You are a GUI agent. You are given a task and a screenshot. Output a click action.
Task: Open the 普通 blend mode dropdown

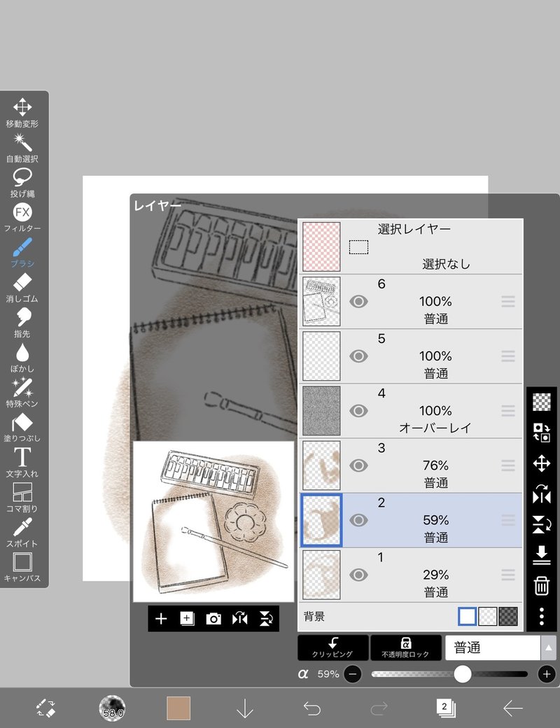493,647
